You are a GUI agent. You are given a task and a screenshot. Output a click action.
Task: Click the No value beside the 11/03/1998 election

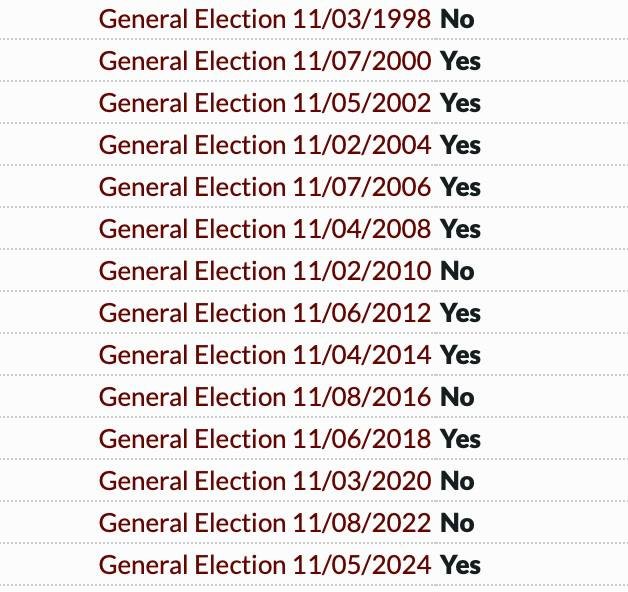click(457, 19)
